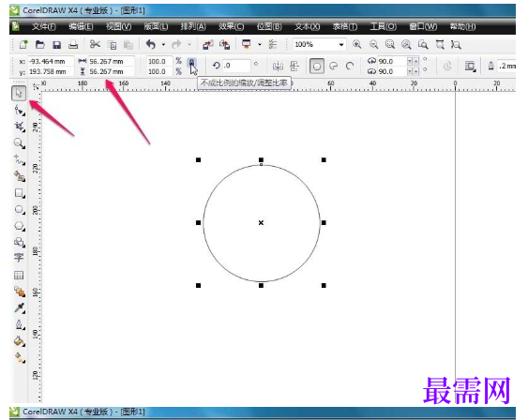Open the Application Launcher

tap(247, 44)
